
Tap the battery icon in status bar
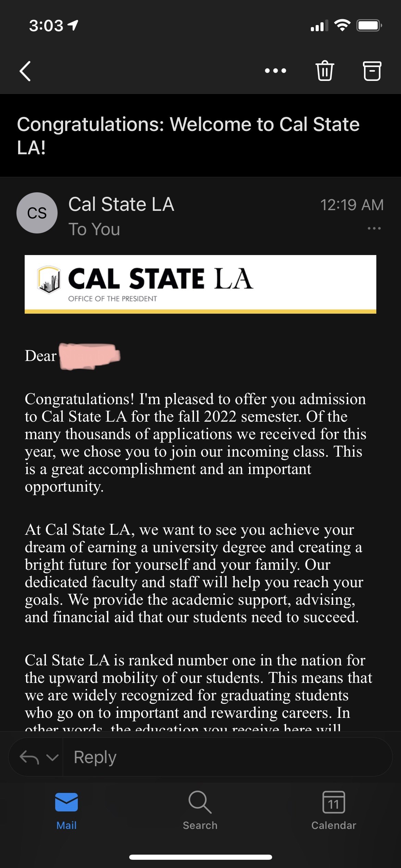point(369,26)
